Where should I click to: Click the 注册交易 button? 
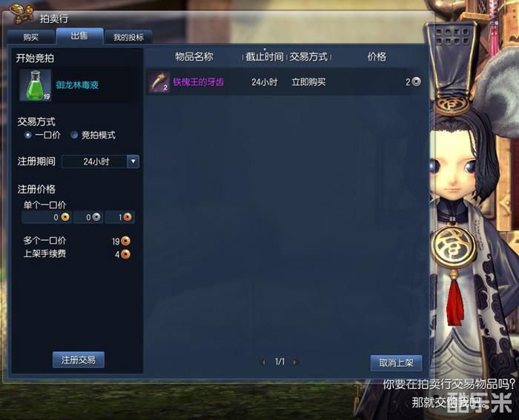79,360
